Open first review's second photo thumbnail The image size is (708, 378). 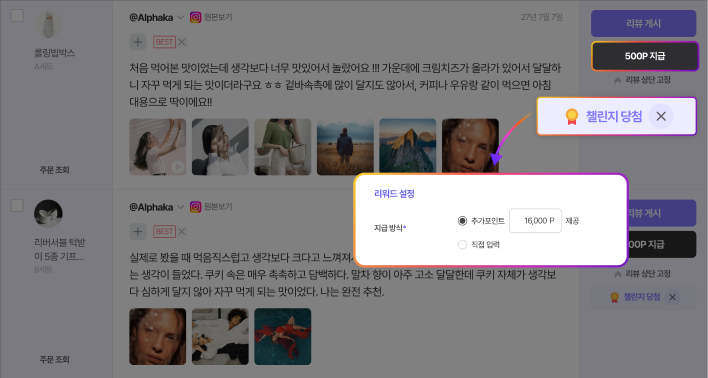pos(220,147)
